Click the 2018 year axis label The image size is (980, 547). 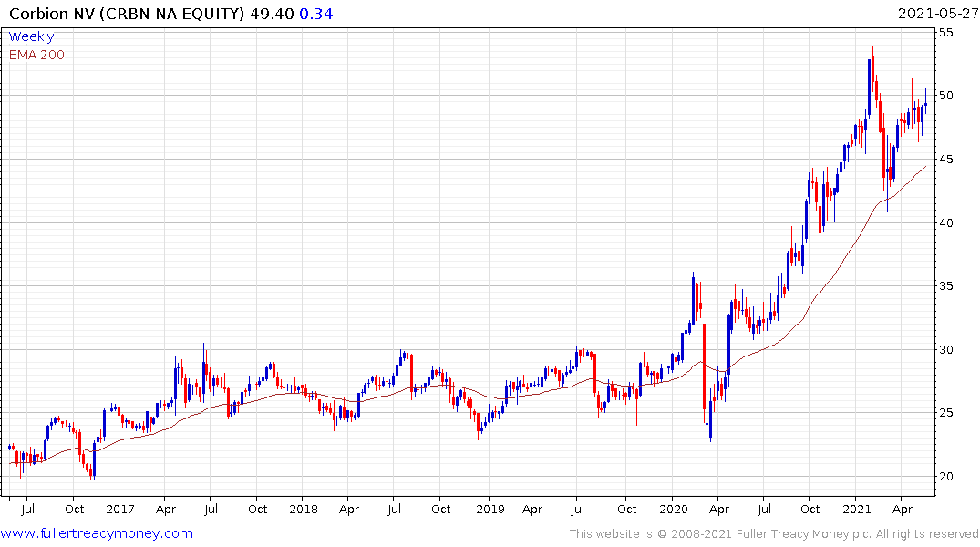[x=304, y=509]
